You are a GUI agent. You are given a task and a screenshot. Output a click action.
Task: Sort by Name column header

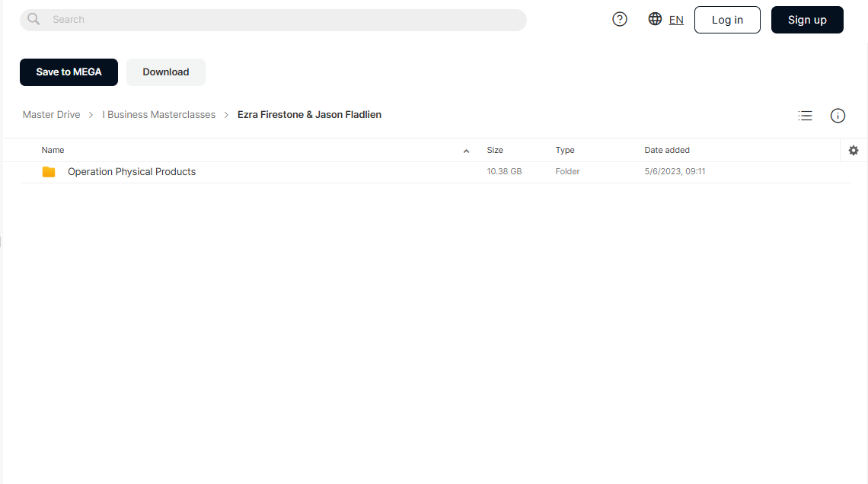tap(53, 150)
